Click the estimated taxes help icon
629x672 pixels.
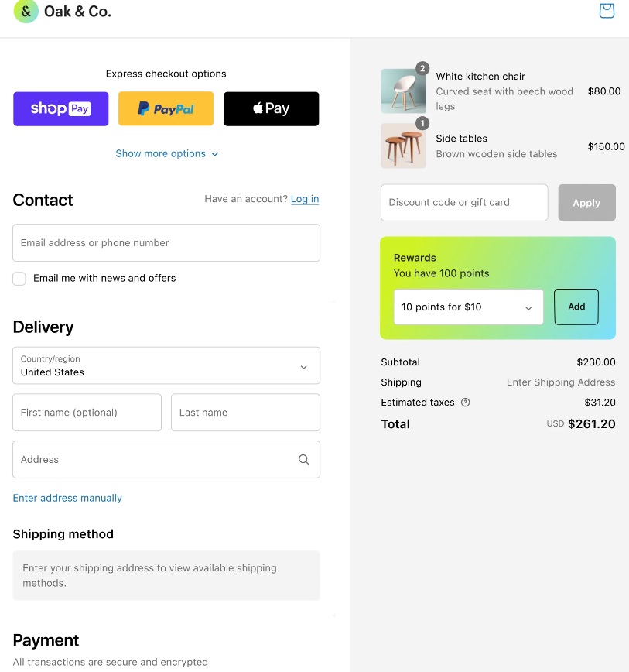point(466,403)
